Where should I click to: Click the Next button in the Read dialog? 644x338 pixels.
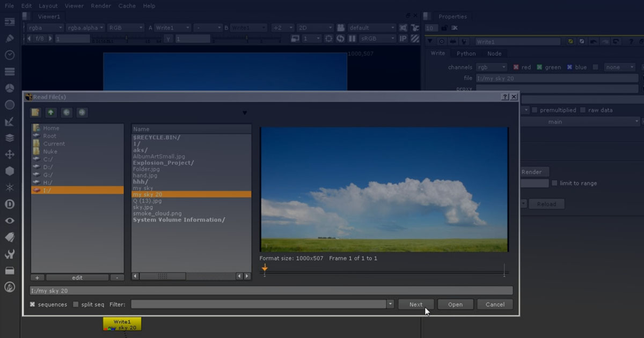point(416,304)
